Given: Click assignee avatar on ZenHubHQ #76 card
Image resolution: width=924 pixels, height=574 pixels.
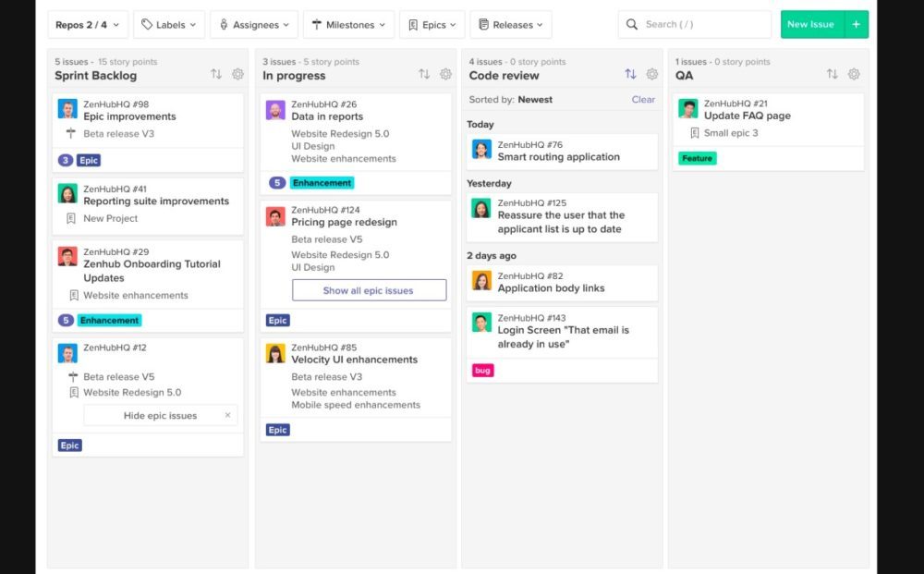Looking at the screenshot, I should pyautogui.click(x=481, y=150).
